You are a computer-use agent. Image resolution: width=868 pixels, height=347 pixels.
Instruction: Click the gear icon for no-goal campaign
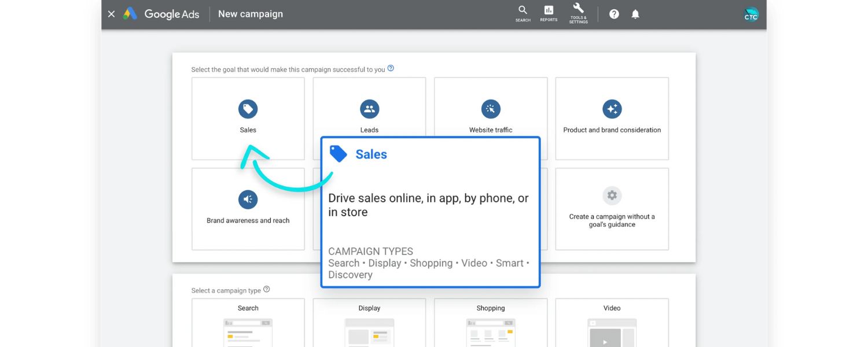612,195
